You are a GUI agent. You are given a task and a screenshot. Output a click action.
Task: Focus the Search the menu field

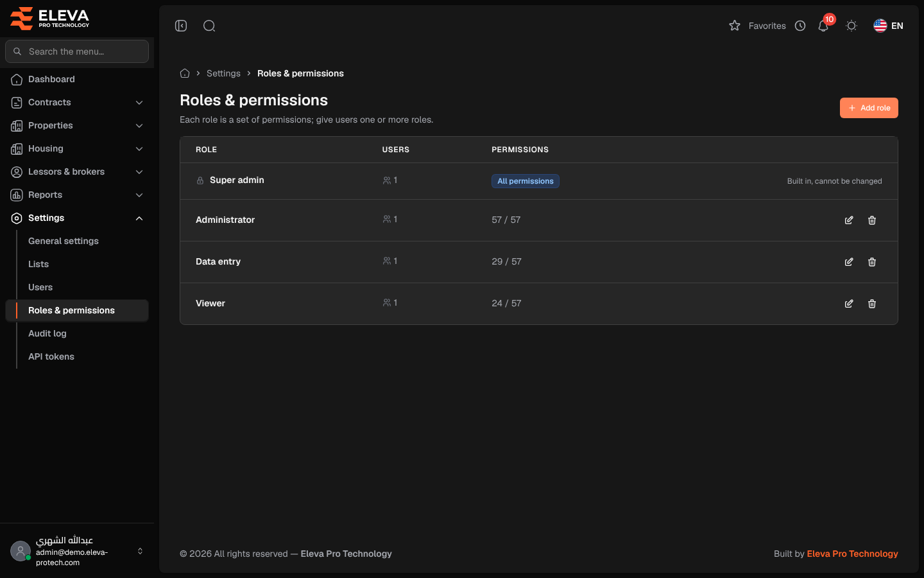[x=77, y=51]
